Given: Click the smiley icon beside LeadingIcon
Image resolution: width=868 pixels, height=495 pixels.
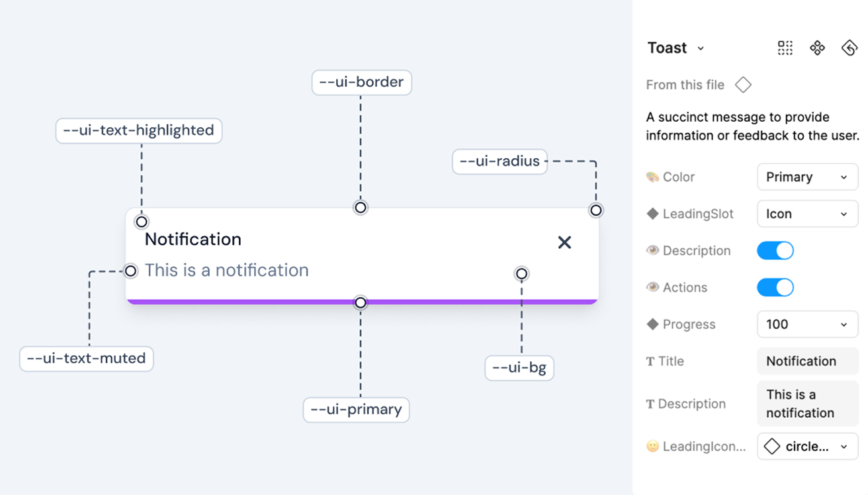Looking at the screenshot, I should pyautogui.click(x=652, y=446).
